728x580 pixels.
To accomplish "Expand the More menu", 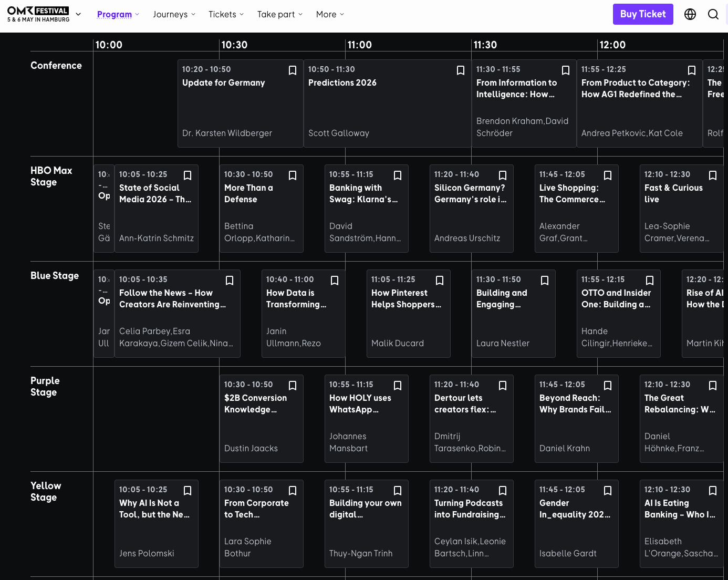I will [330, 14].
